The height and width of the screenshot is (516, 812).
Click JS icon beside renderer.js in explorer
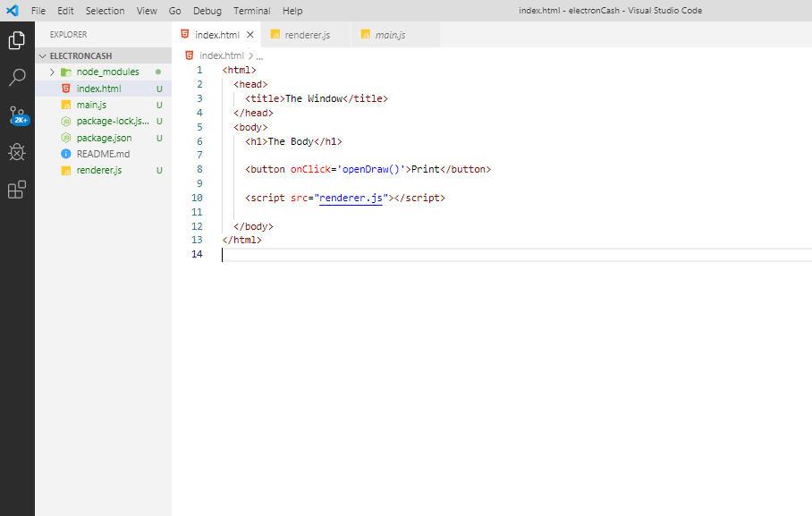[66, 171]
